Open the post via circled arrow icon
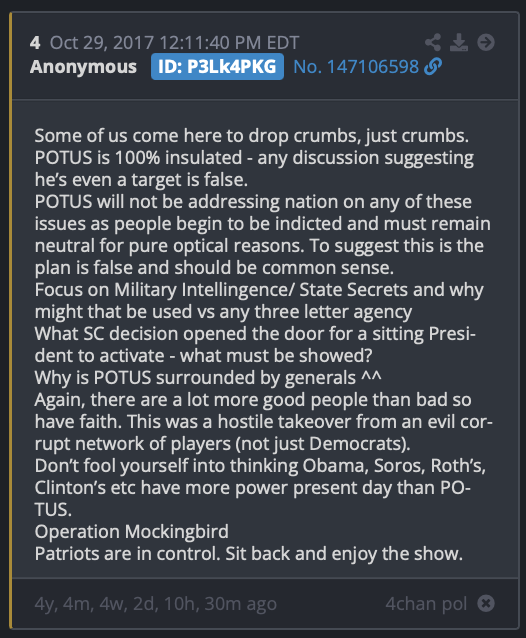This screenshot has height=638, width=526. 486,42
